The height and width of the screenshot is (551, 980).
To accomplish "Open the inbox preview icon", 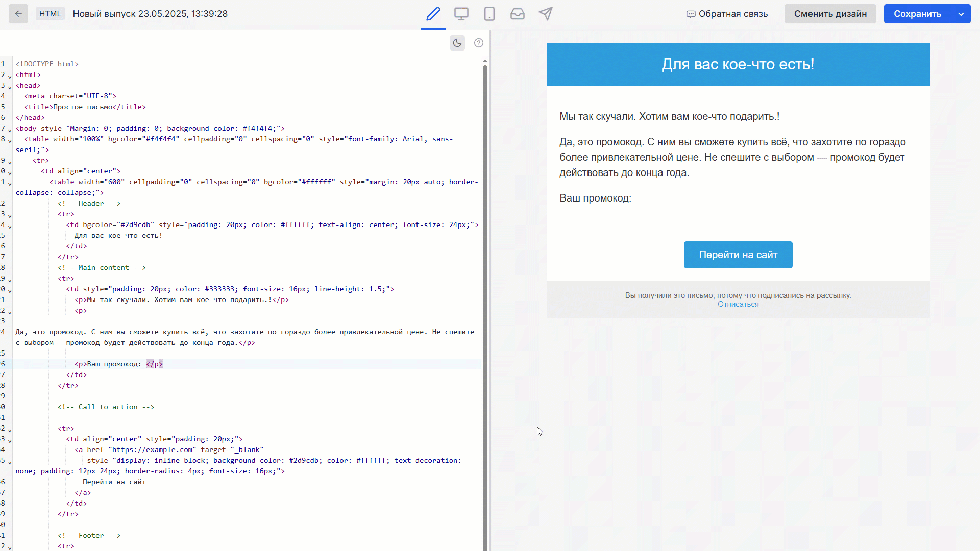I will (518, 14).
